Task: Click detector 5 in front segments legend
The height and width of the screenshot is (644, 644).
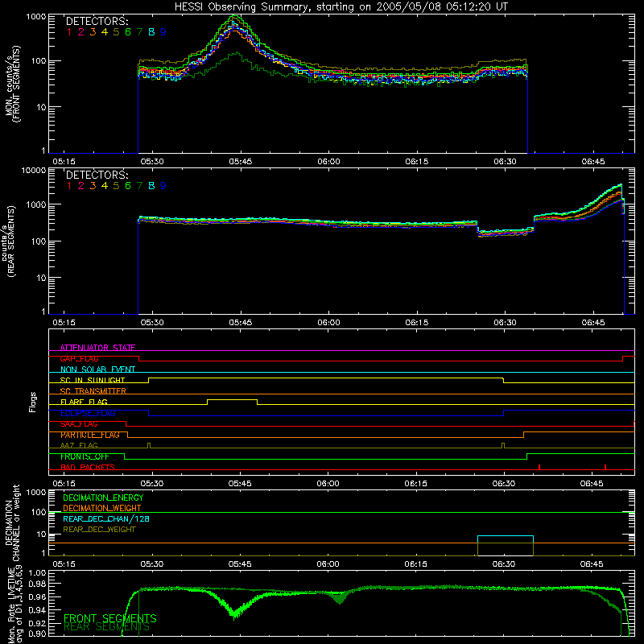Action: pyautogui.click(x=116, y=32)
